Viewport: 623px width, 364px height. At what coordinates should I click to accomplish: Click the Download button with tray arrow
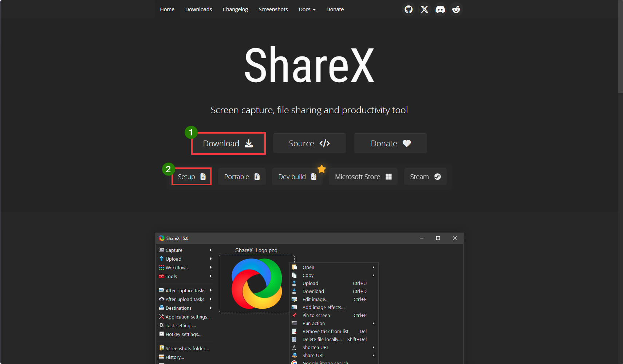coord(228,143)
